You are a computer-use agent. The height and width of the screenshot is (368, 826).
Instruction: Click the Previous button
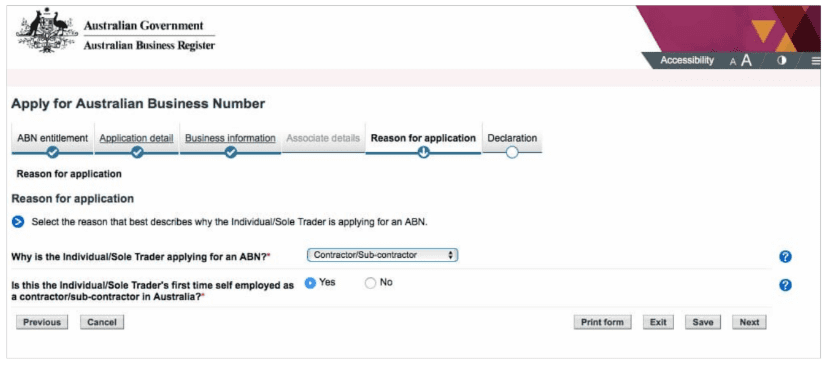pos(42,322)
